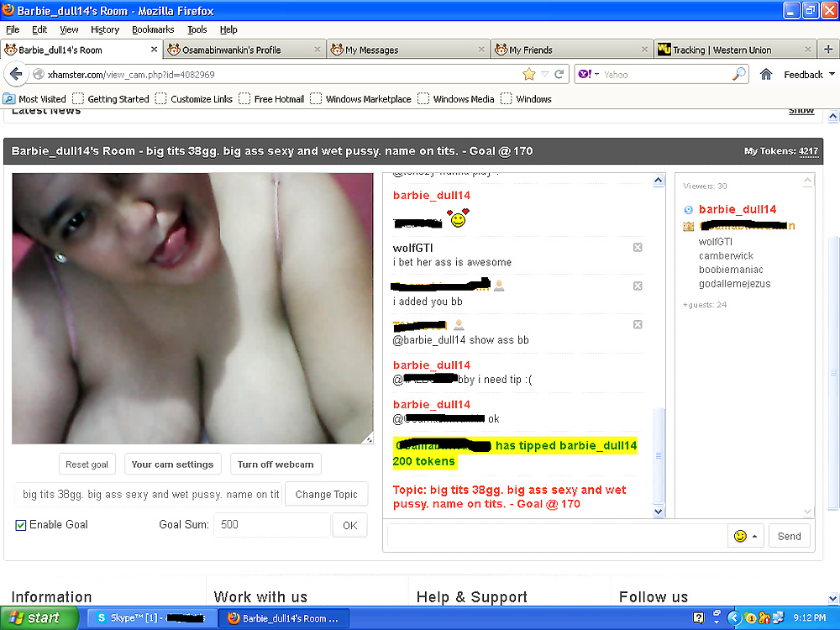Click the bookmark star in address bar
Image resolution: width=840 pixels, height=630 pixels.
528,74
